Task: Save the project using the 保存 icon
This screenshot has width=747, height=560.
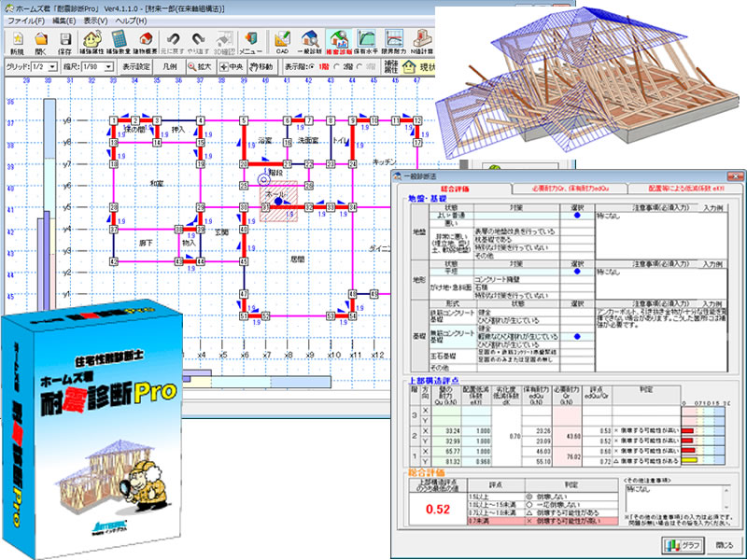Action: tap(67, 42)
